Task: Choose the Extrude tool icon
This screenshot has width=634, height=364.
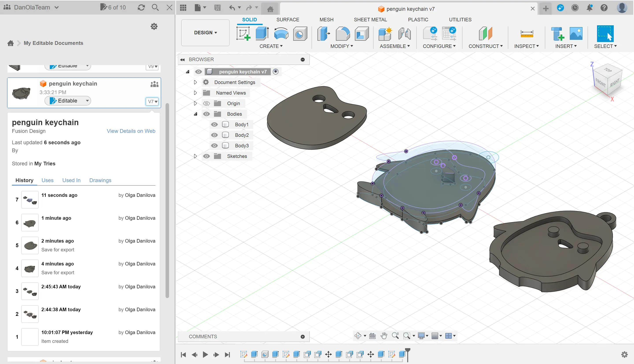Action: 262,33
